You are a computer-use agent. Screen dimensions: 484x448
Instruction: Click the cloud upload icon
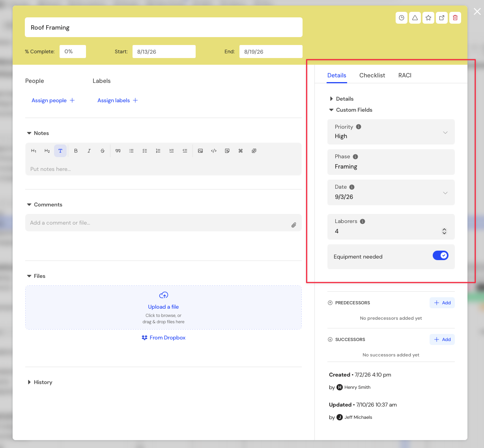pyautogui.click(x=164, y=295)
